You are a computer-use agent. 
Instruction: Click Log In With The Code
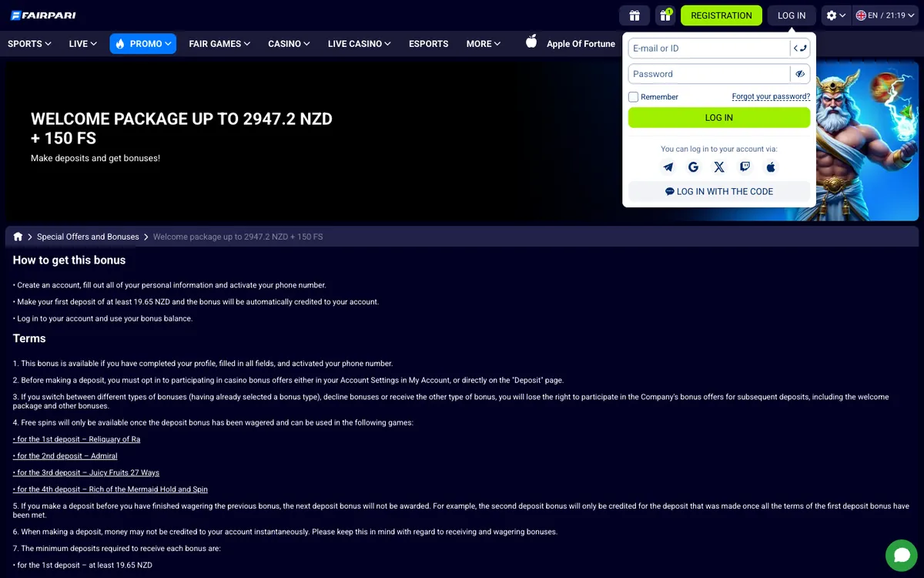pos(719,192)
